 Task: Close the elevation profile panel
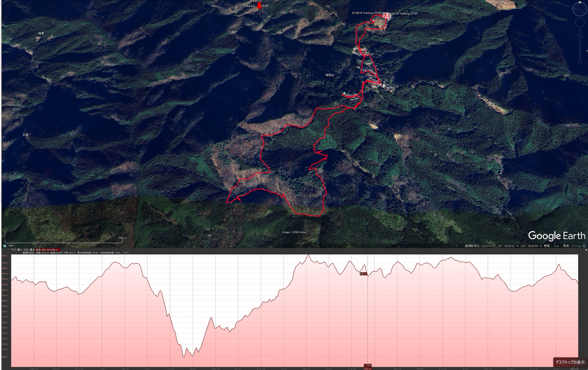586,250
